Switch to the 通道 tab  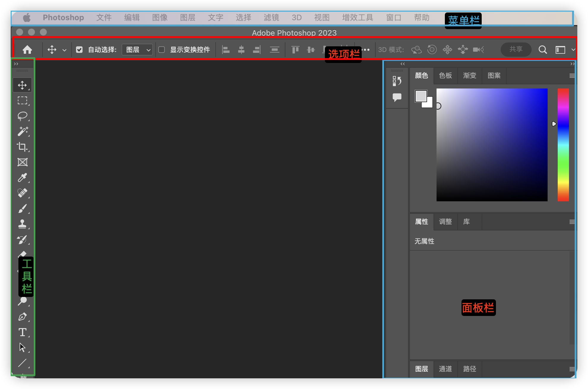pyautogui.click(x=445, y=369)
